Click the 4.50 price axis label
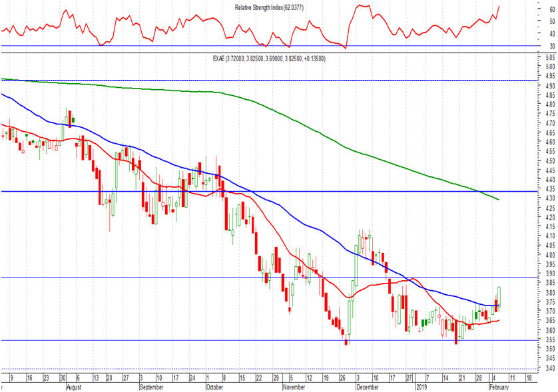Viewport: 558px width, 392px height. 550,161
